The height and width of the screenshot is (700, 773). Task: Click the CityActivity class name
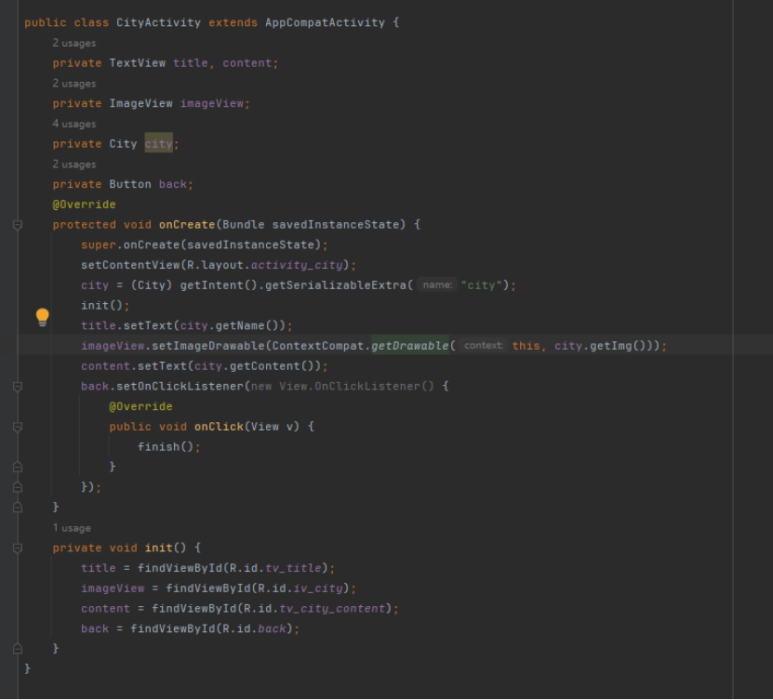[x=159, y=22]
